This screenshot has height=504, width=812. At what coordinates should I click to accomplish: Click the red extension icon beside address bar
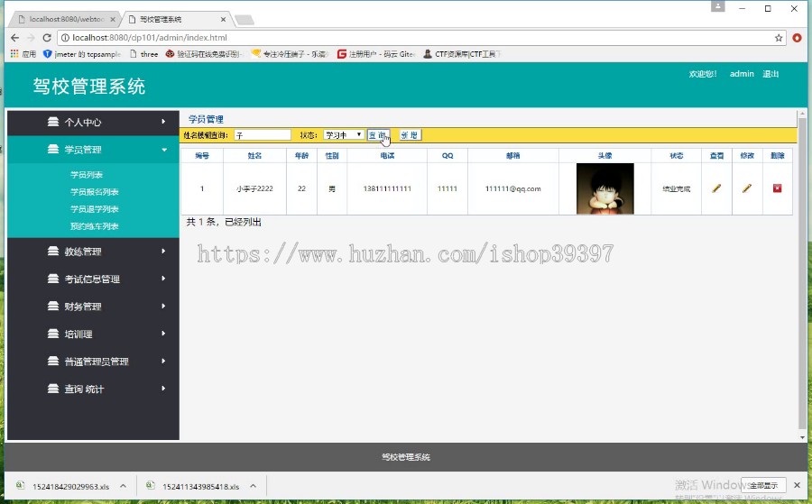click(x=797, y=38)
